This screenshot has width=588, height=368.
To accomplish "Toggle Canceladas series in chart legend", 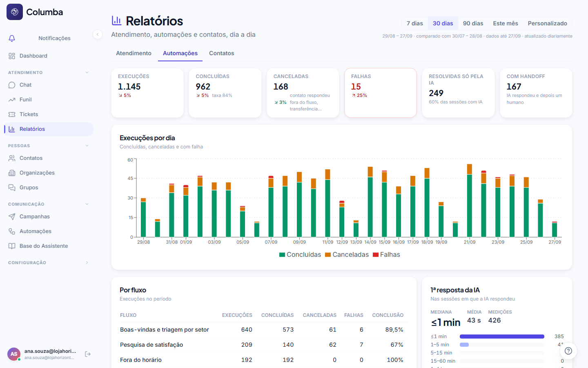I will [347, 255].
